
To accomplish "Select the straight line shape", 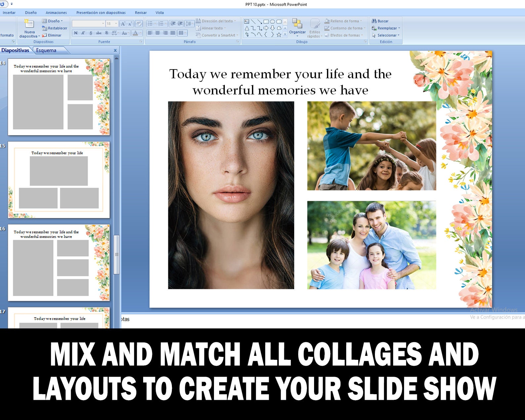I will (x=253, y=21).
